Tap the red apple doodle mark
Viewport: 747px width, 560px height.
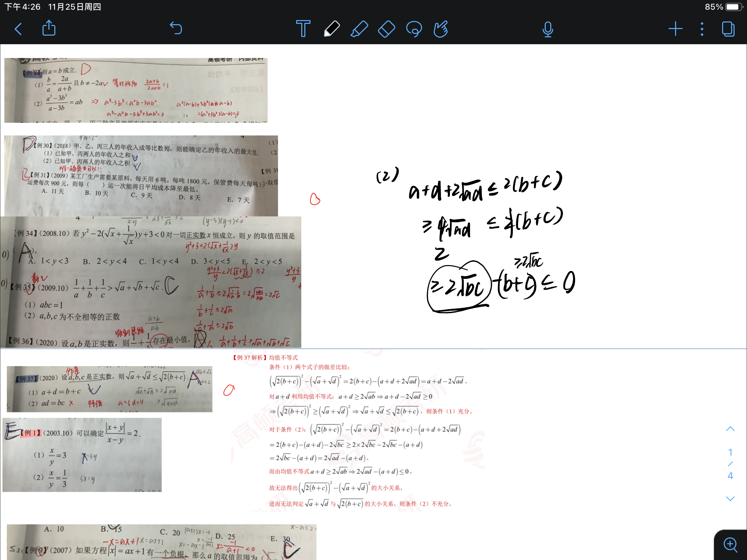tap(315, 199)
